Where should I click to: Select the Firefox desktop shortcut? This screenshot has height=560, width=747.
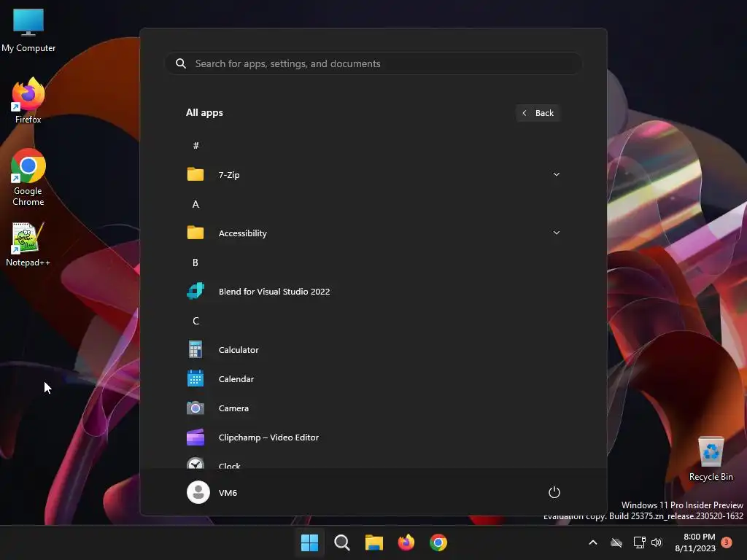coord(28,101)
